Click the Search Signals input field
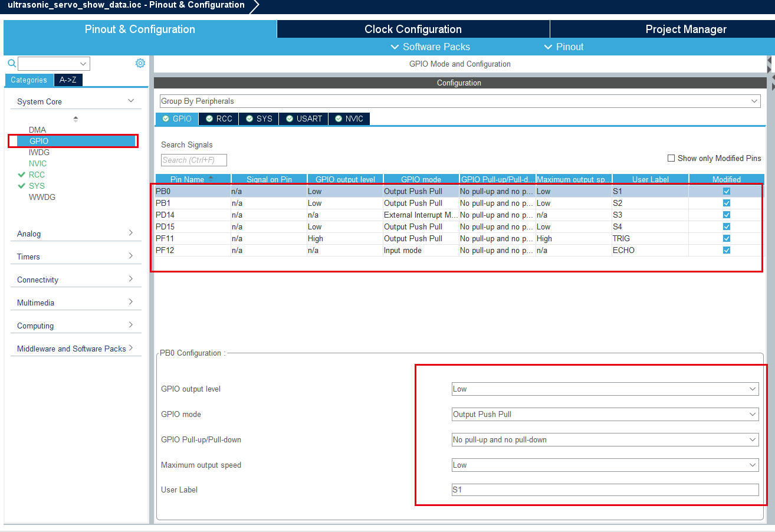775x532 pixels. coord(194,160)
